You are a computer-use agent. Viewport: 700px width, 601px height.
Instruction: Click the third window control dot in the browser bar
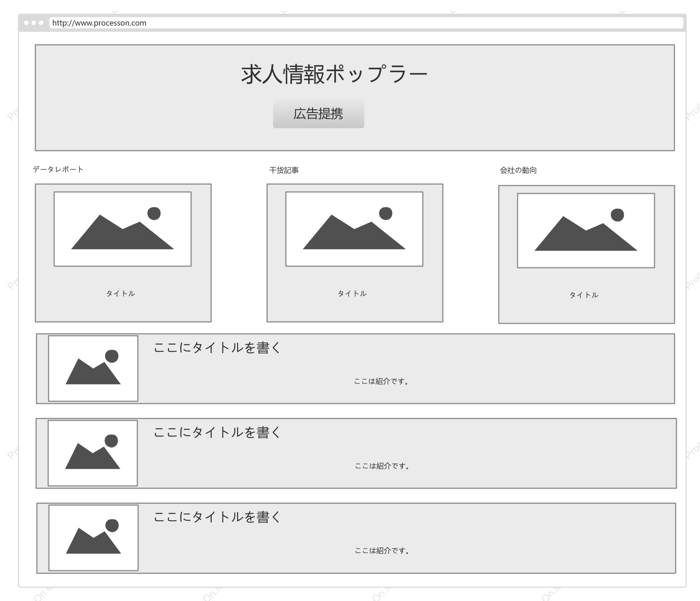click(41, 23)
